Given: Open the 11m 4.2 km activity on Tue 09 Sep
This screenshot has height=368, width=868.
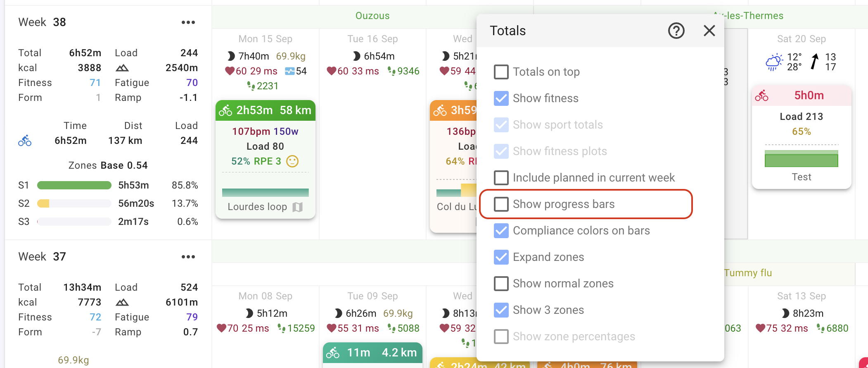Looking at the screenshot, I should (x=372, y=353).
